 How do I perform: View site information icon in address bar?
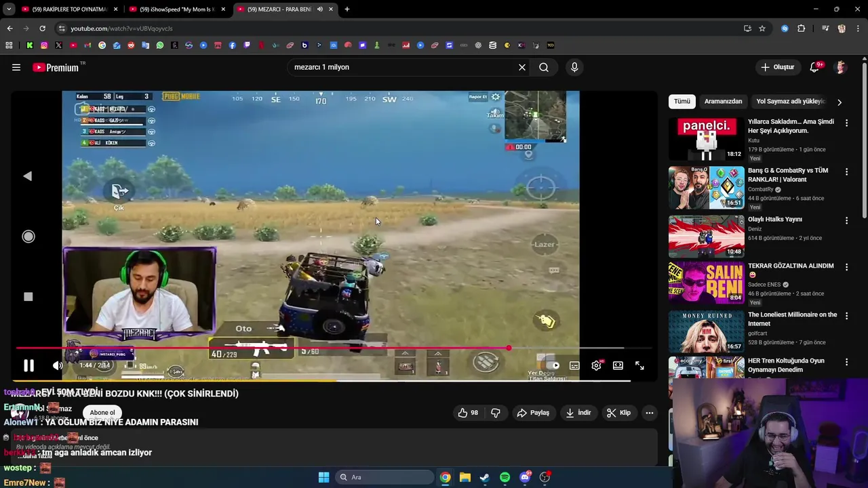(x=62, y=28)
